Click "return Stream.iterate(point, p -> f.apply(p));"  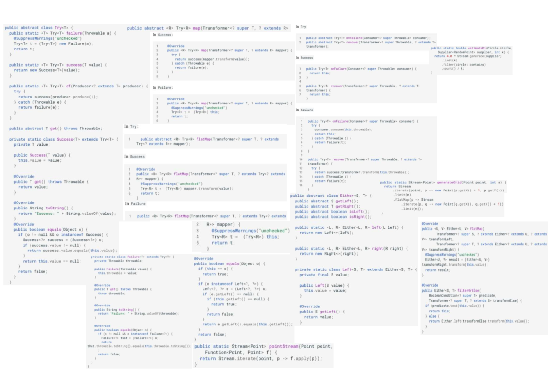pos(261,359)
